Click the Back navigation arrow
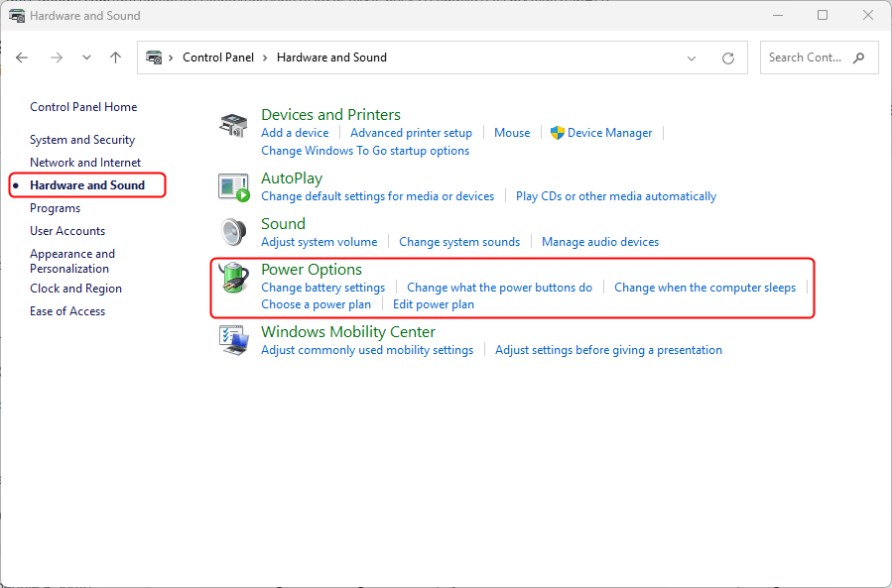This screenshot has width=892, height=588. 23,58
